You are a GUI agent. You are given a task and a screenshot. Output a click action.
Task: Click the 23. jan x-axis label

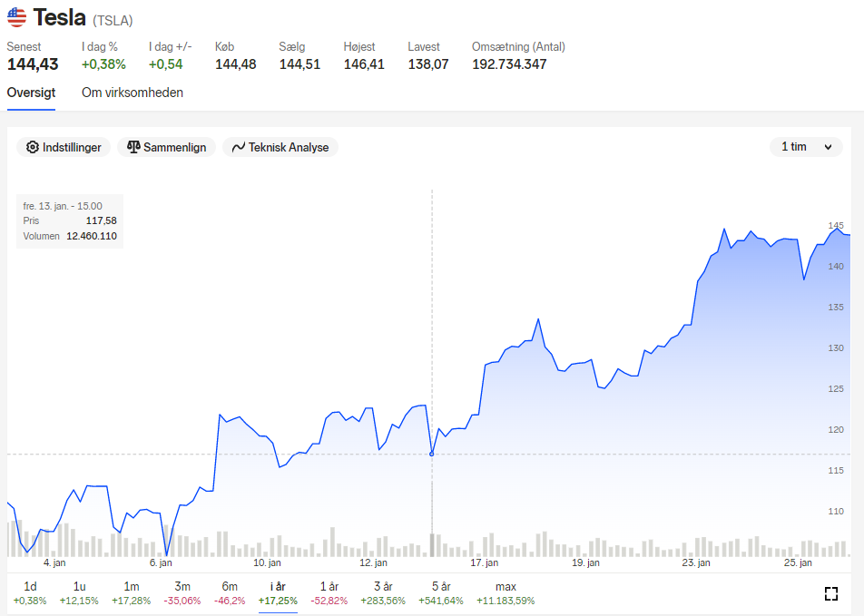[x=696, y=562]
